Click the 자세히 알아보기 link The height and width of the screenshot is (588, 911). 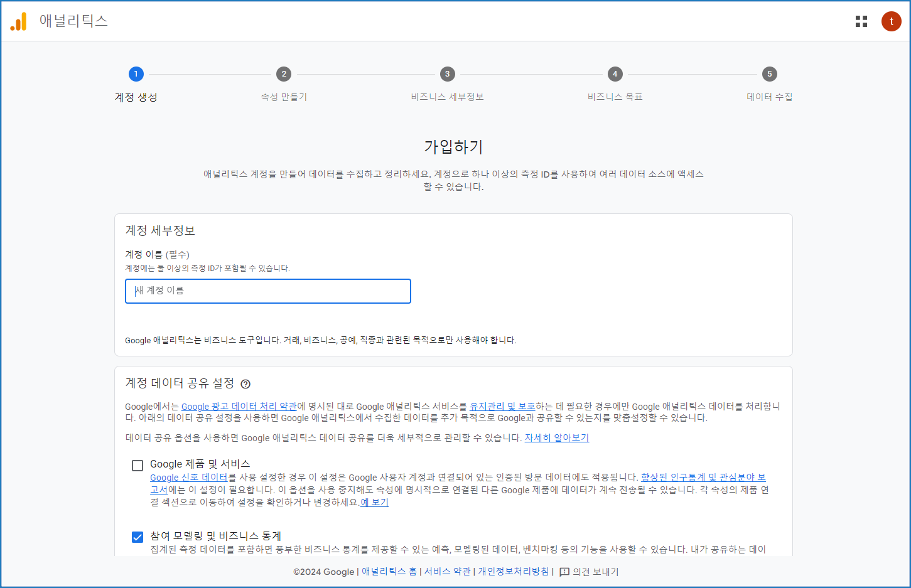point(556,438)
